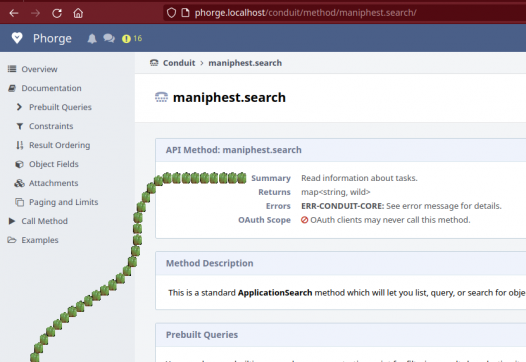Click the Attachments cubes icon

point(19,183)
